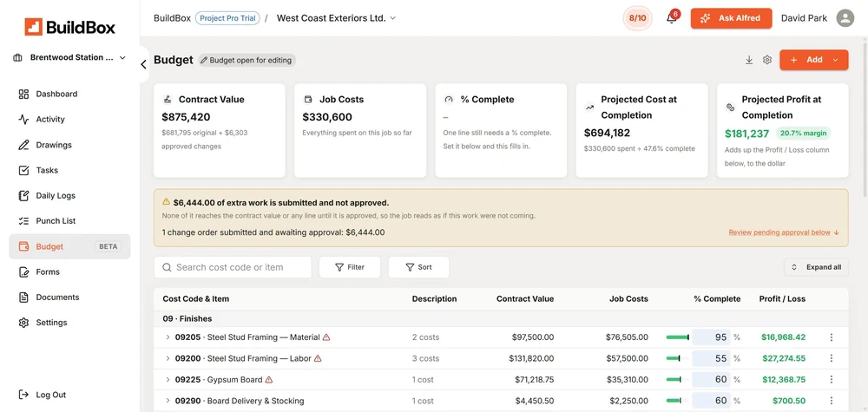Viewport: 868px width, 412px height.
Task: Adjust progress slider on 09205 row
Action: [x=678, y=337]
